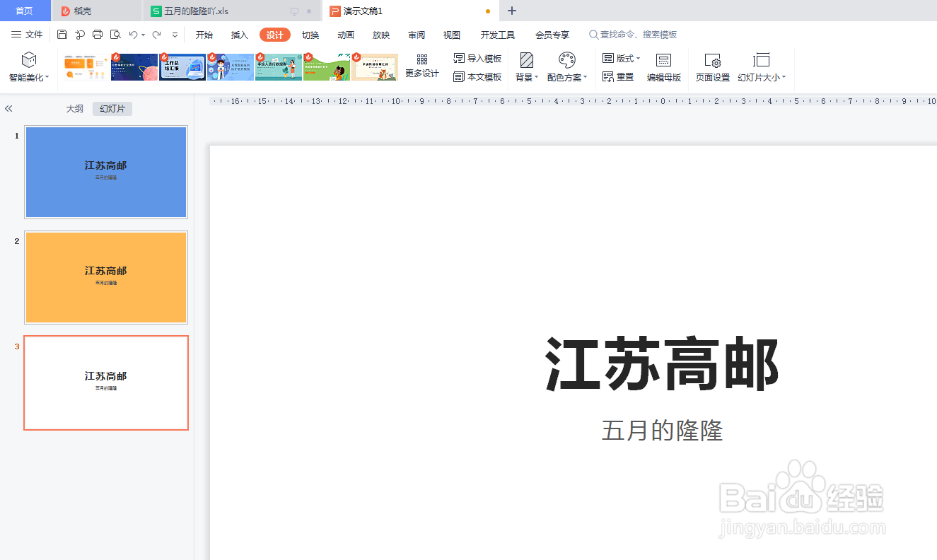Switch to the 放映 ribbon tab

[381, 35]
